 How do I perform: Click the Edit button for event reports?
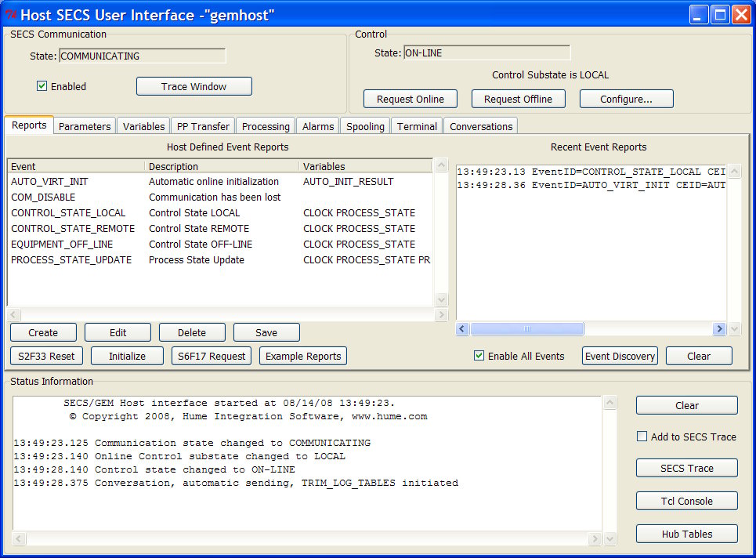pyautogui.click(x=118, y=332)
